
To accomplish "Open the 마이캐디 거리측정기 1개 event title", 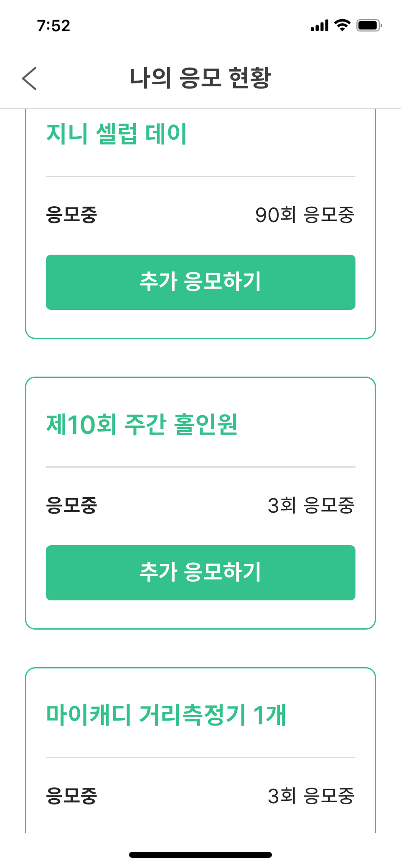I will point(166,715).
